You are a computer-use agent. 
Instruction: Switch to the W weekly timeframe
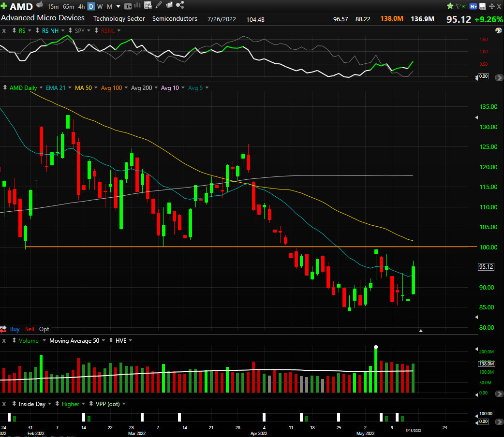coord(100,6)
